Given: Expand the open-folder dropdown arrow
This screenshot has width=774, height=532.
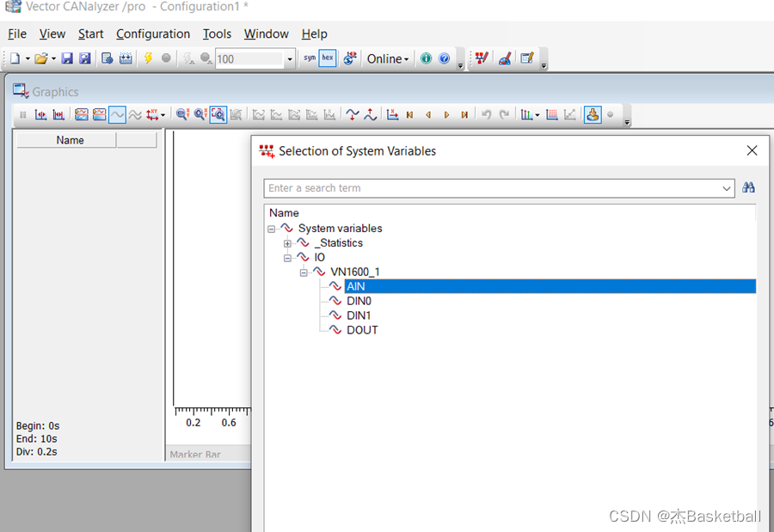Looking at the screenshot, I should coord(53,58).
